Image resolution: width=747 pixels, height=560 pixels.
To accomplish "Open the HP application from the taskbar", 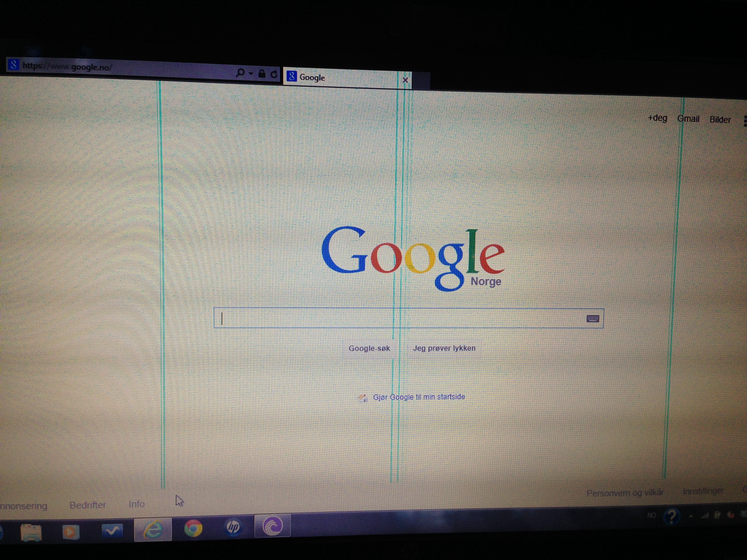I will [233, 527].
